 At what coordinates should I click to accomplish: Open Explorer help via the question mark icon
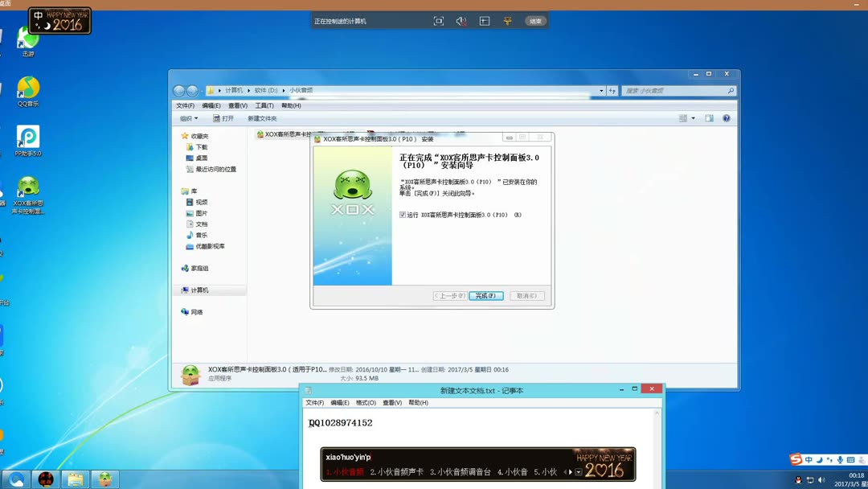coord(726,117)
